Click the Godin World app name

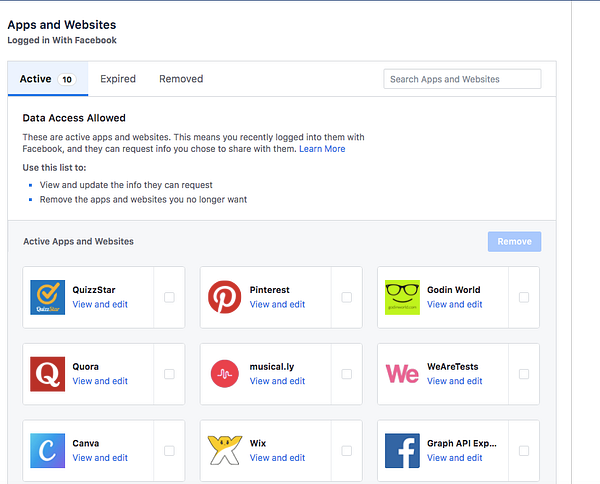453,290
